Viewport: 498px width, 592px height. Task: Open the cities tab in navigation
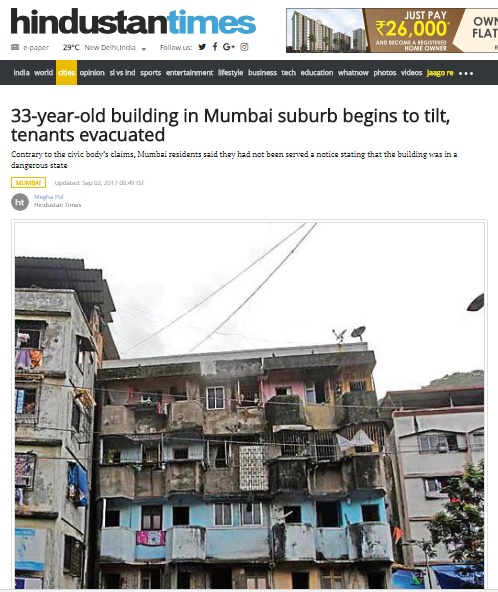tap(66, 72)
